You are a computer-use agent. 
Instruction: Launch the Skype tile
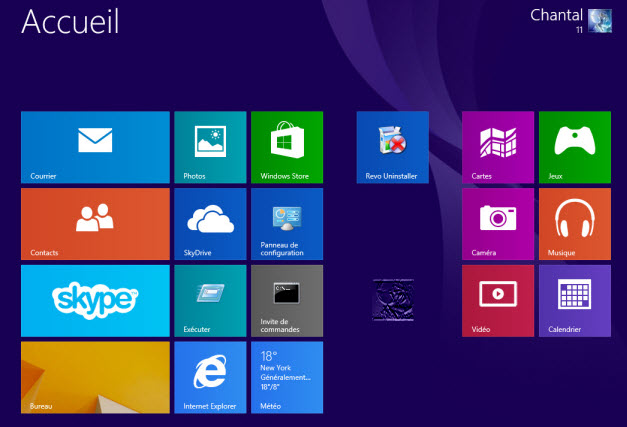[95, 300]
